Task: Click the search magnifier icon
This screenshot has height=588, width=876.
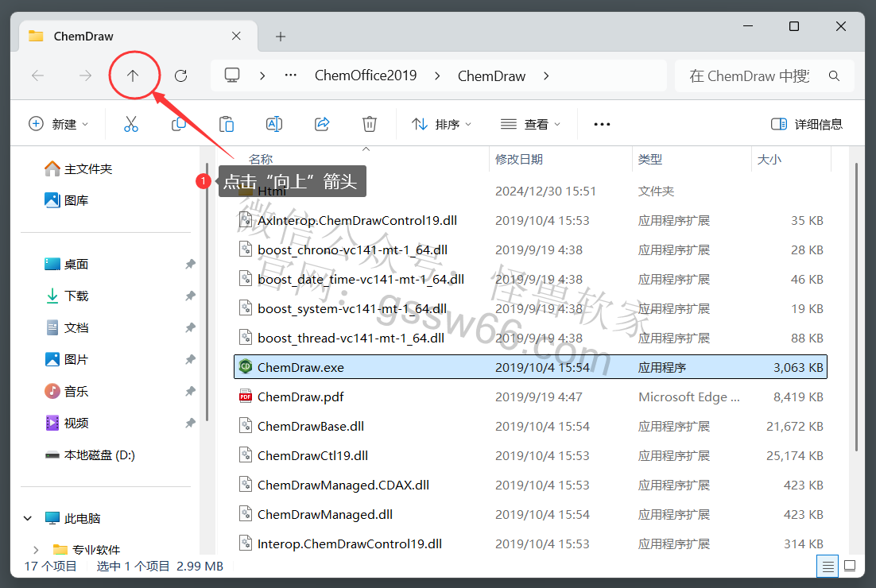Action: click(834, 76)
